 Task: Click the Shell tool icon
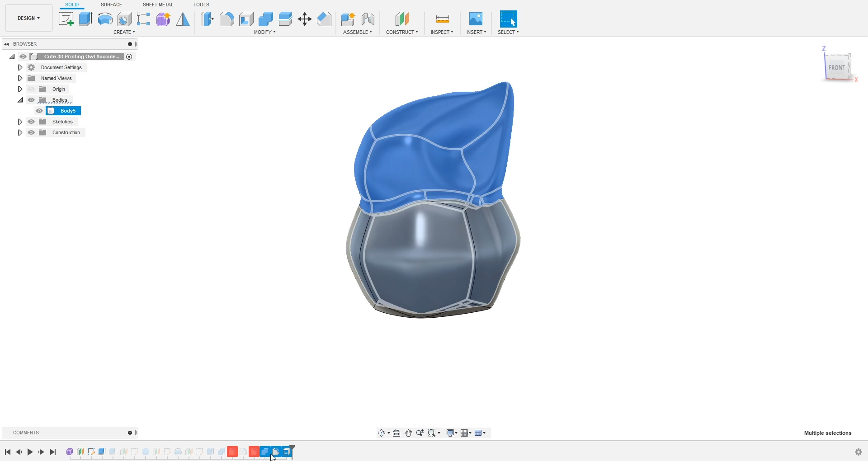click(246, 19)
